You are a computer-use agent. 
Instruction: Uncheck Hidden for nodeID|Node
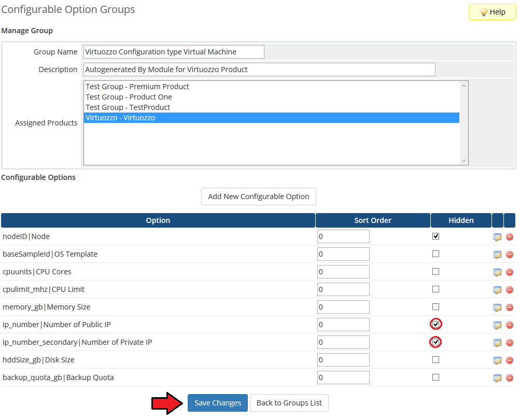(x=436, y=236)
